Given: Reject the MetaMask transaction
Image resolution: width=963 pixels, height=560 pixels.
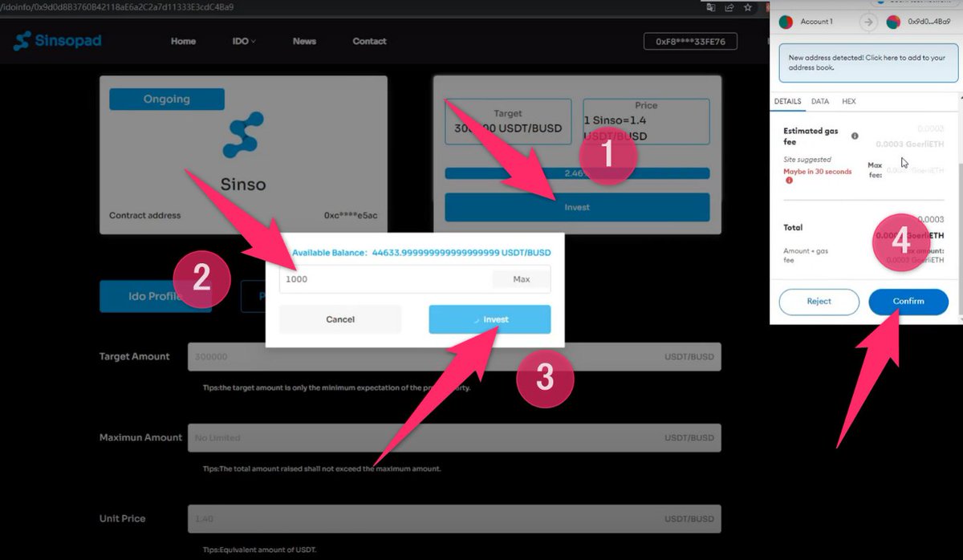Looking at the screenshot, I should coord(819,301).
